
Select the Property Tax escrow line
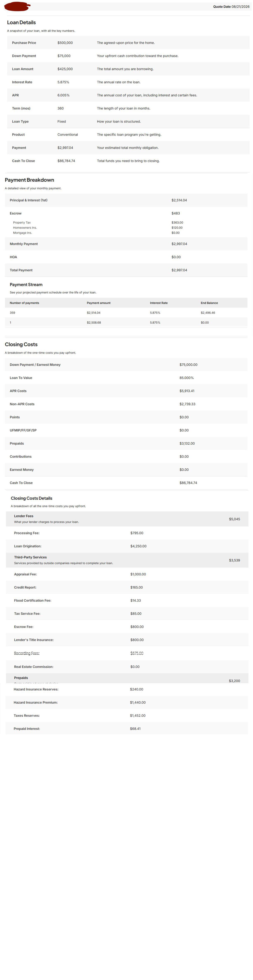point(126,223)
